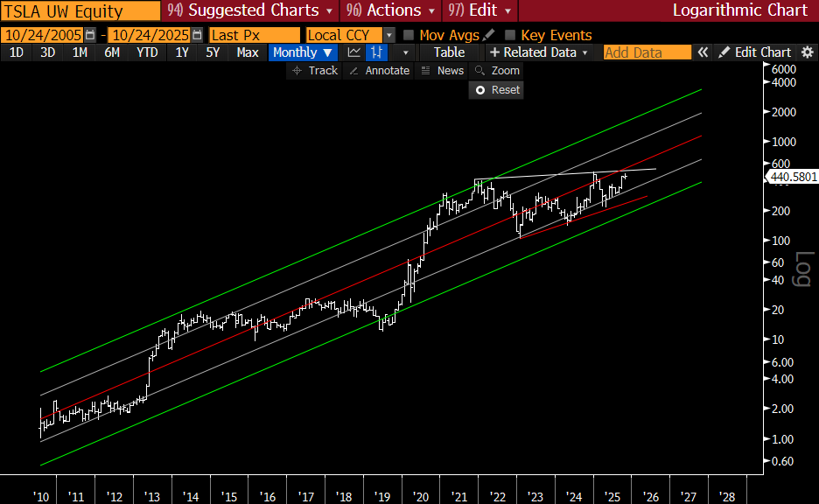Viewport: 819px width, 504px height.
Task: Click the end date 10/24/2025 field
Action: pyautogui.click(x=150, y=35)
